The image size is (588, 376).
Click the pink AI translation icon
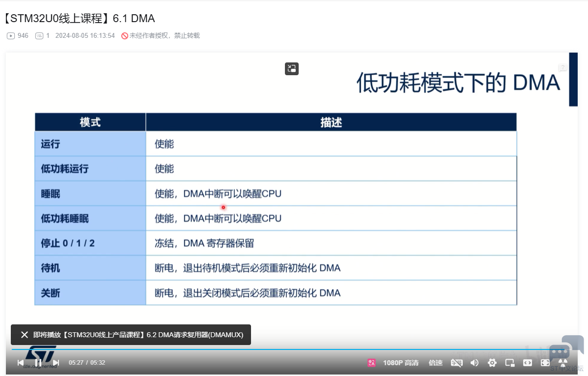click(371, 363)
